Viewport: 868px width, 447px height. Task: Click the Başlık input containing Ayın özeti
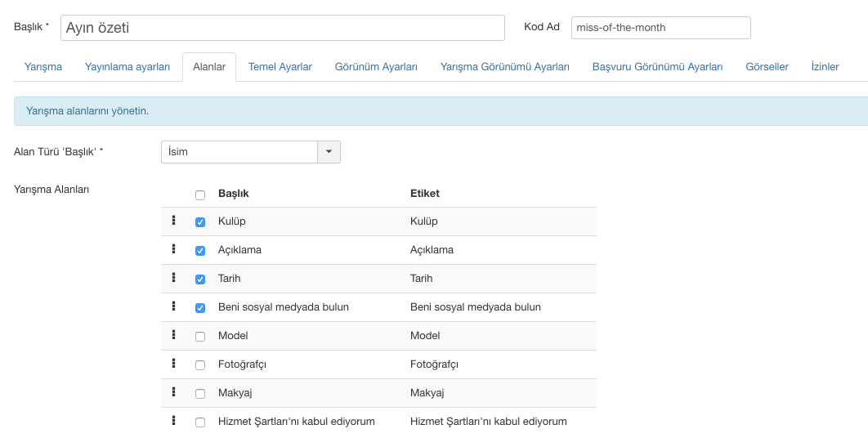click(x=282, y=28)
